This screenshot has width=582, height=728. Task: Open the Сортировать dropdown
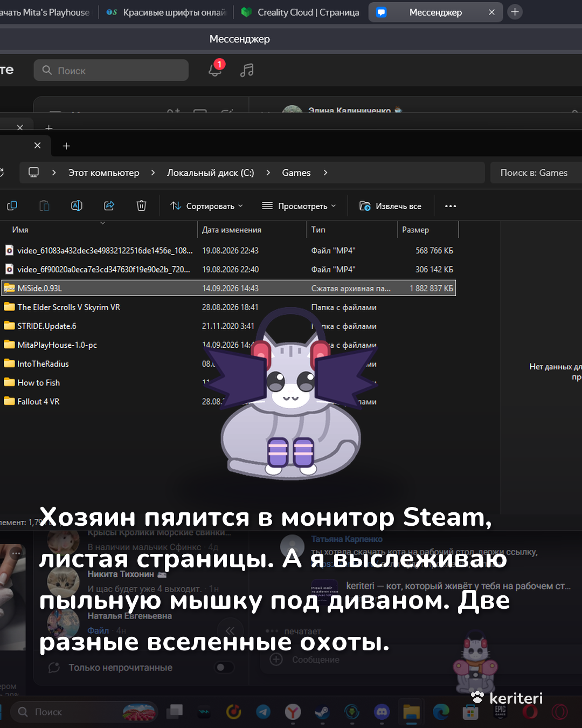pyautogui.click(x=207, y=206)
